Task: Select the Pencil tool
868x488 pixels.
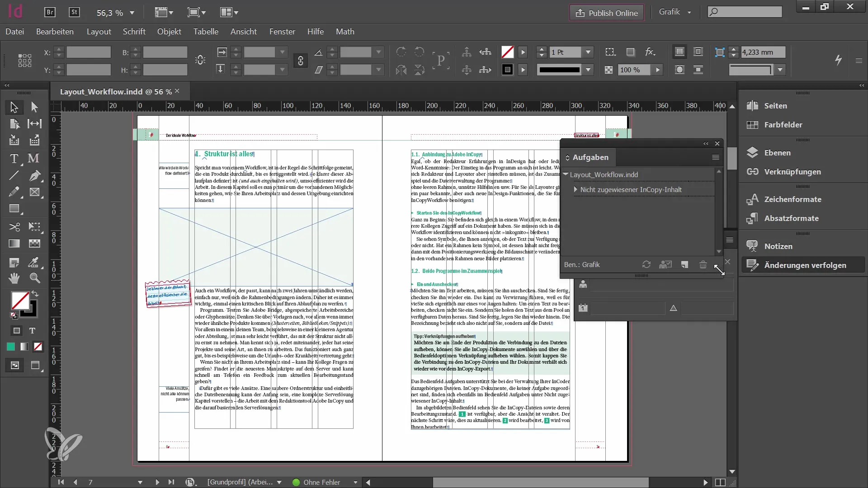Action: click(14, 192)
